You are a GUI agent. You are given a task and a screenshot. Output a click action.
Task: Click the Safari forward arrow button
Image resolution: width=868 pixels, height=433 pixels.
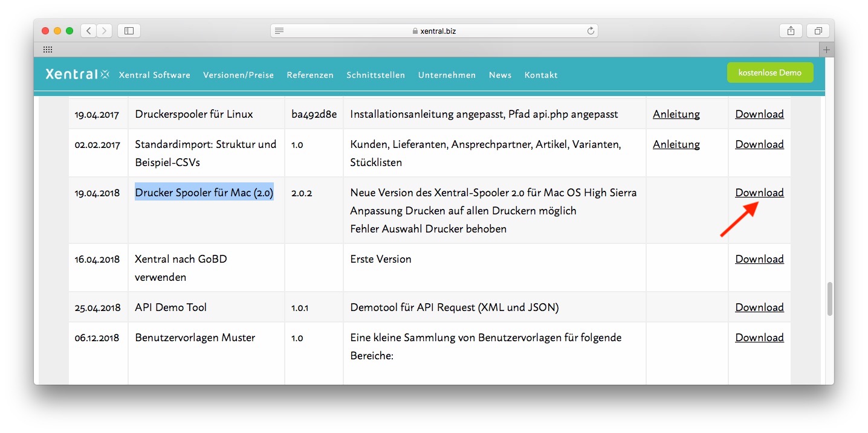pyautogui.click(x=104, y=31)
